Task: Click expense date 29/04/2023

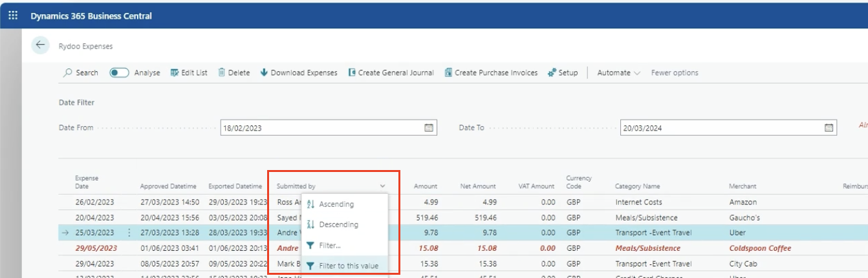Action: click(94, 264)
